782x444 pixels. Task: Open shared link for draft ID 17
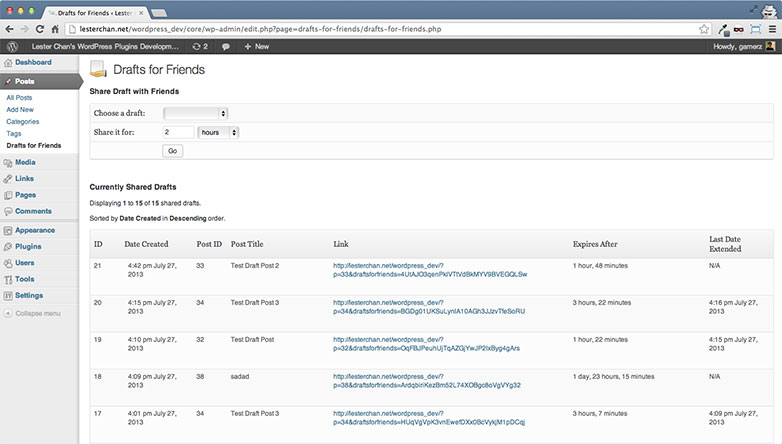[x=429, y=418]
